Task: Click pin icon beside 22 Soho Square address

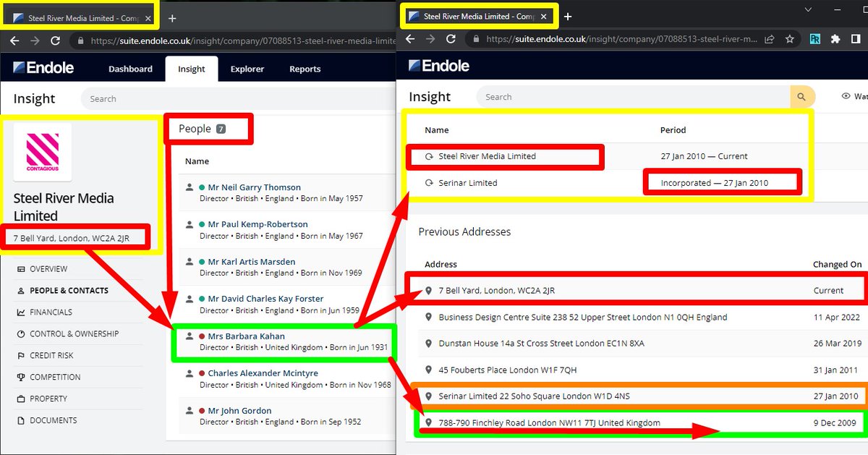Action: [429, 396]
